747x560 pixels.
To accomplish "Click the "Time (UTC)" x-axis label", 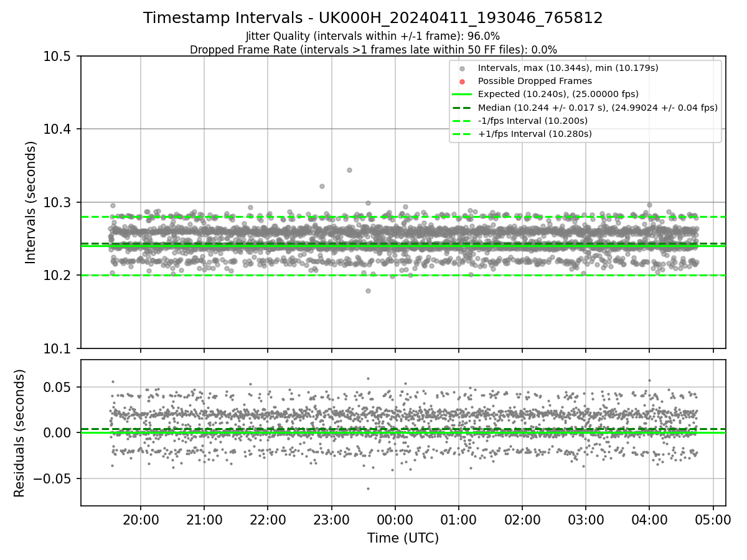I will click(x=403, y=538).
